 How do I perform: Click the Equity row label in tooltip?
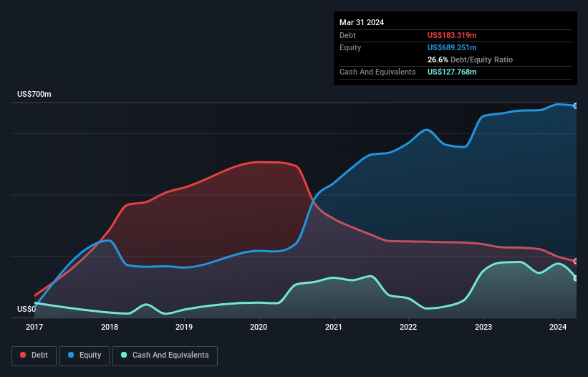(350, 47)
